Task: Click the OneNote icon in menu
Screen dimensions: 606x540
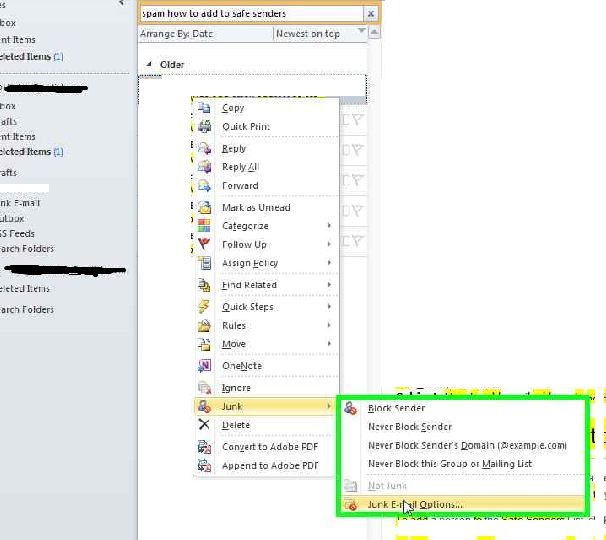Action: 205,366
